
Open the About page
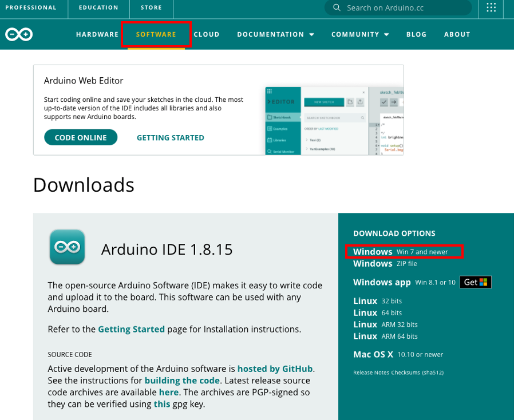pos(457,34)
